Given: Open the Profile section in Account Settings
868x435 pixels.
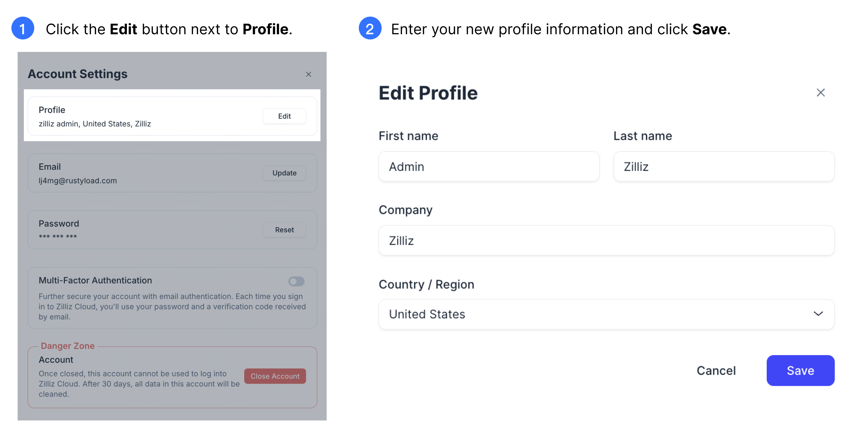Looking at the screenshot, I should (284, 116).
